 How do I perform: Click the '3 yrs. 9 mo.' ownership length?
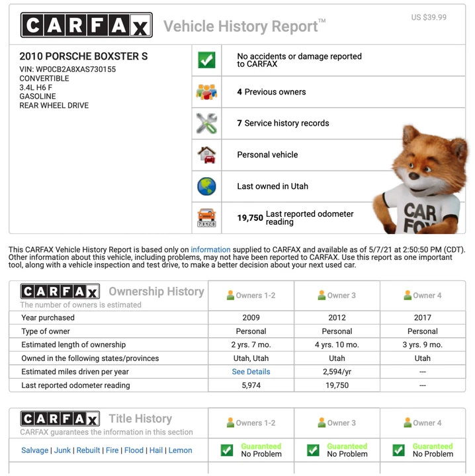click(x=423, y=344)
